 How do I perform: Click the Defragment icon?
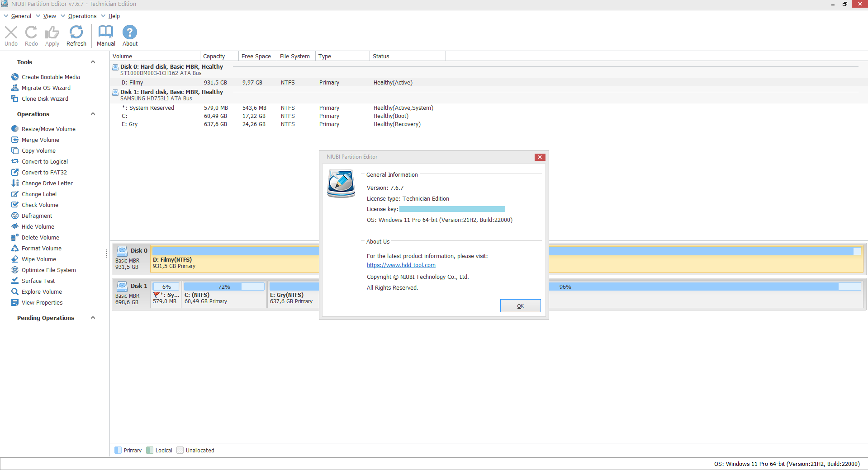[x=15, y=216]
